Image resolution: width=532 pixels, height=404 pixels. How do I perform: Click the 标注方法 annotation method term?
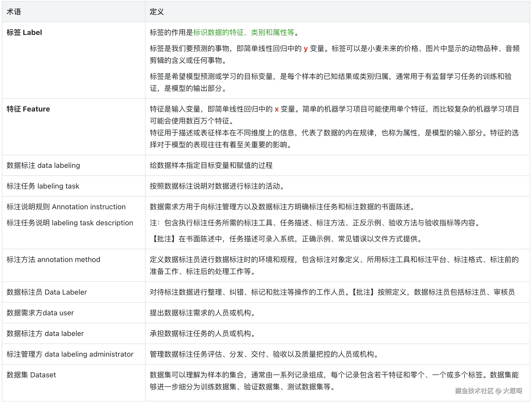(53, 260)
